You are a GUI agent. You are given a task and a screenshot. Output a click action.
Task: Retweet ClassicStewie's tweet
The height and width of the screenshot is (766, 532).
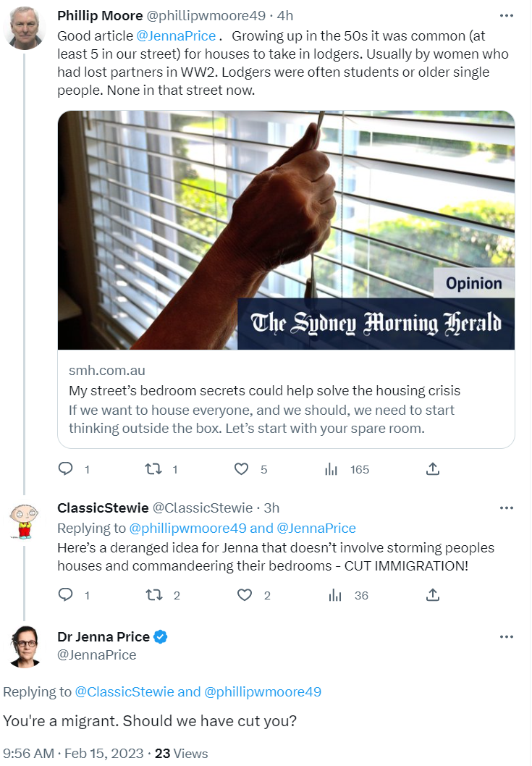pos(153,595)
